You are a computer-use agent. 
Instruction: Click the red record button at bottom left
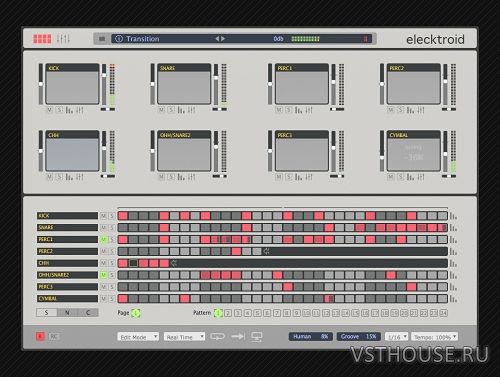[40, 336]
